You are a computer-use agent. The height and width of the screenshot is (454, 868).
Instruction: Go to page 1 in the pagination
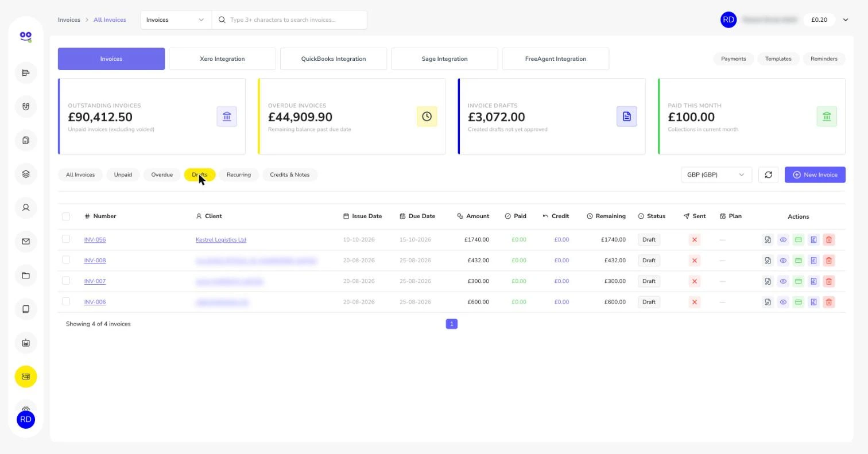point(452,324)
